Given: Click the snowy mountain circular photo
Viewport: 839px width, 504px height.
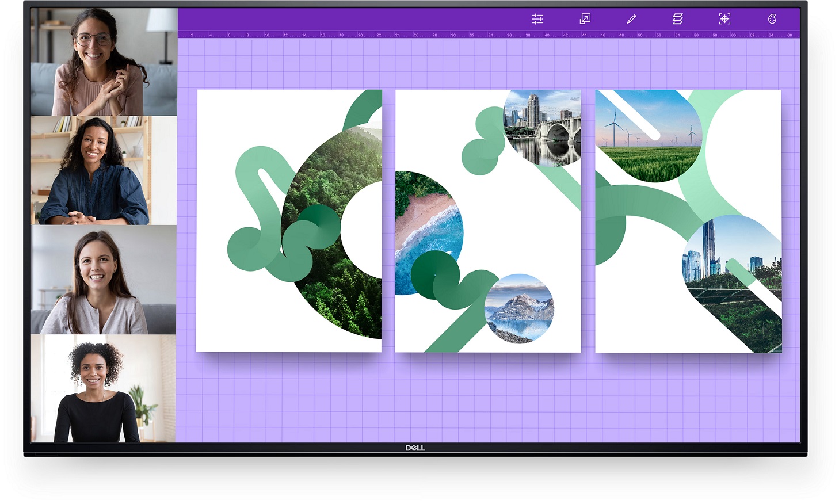Looking at the screenshot, I should click(x=519, y=309).
